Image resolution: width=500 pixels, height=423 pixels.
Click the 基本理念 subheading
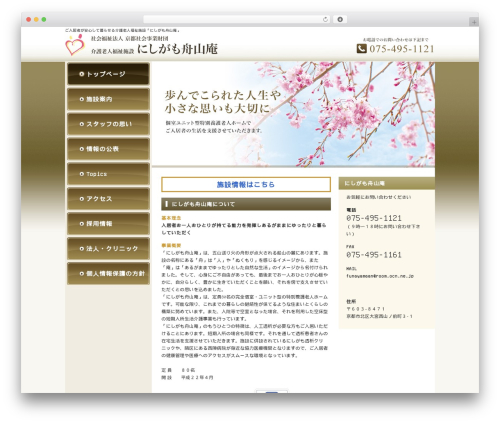[x=171, y=218]
